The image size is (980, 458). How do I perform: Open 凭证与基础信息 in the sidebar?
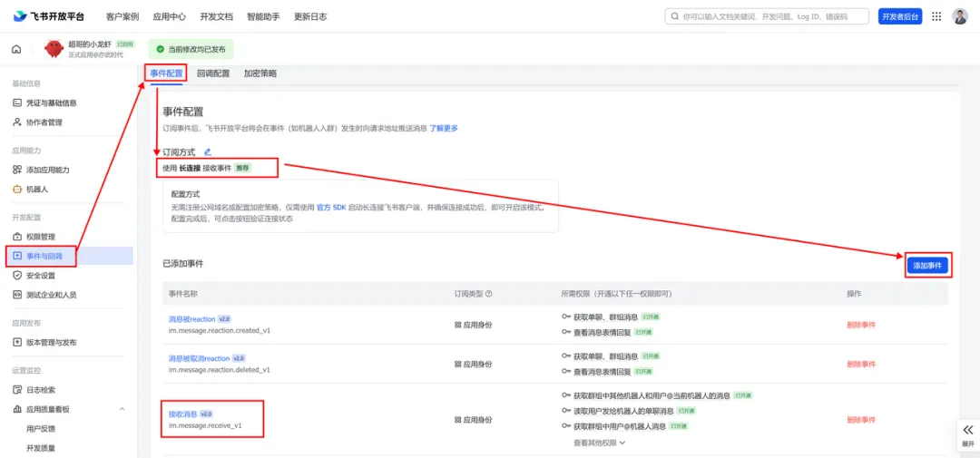51,103
